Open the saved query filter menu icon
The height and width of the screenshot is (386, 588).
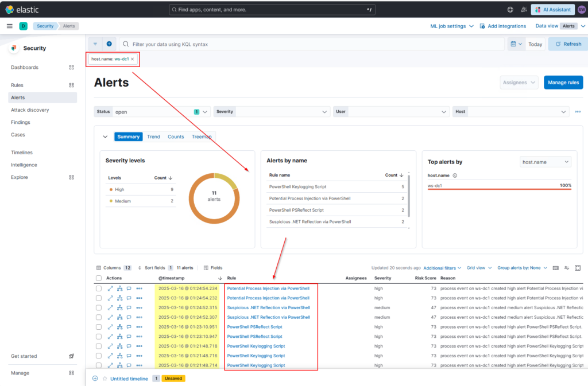tap(95, 44)
